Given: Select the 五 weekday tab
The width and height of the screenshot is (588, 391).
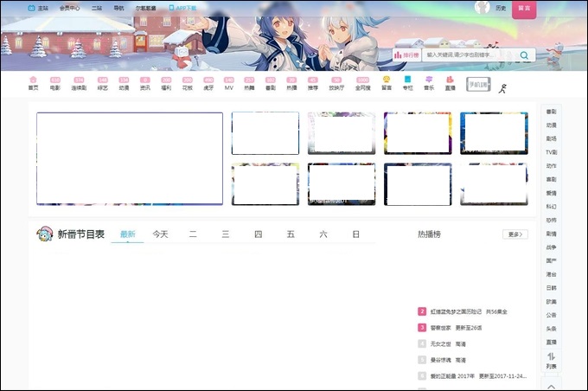Looking at the screenshot, I should 291,234.
